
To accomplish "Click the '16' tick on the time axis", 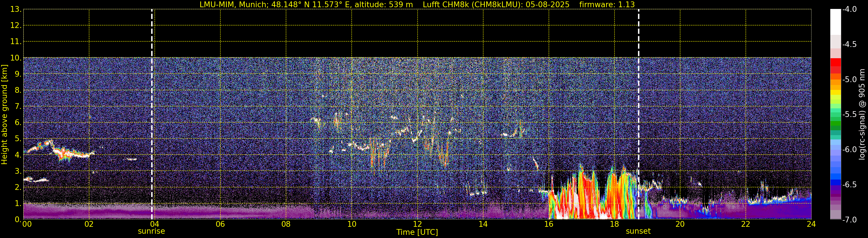I will click(549, 224).
